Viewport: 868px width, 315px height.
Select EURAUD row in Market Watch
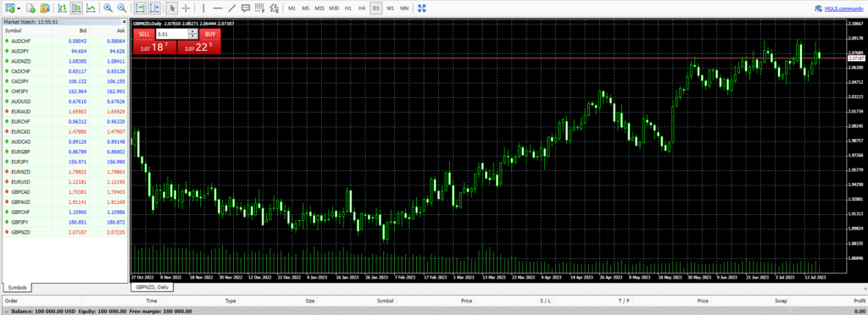65,112
